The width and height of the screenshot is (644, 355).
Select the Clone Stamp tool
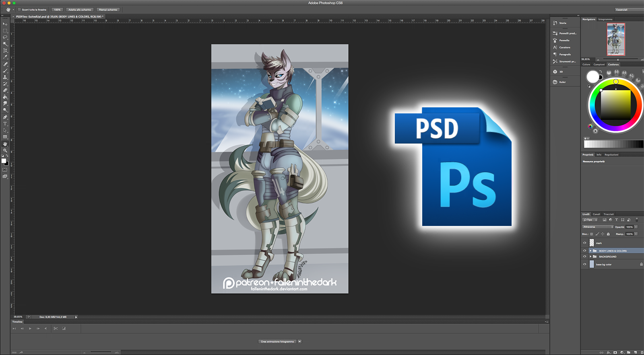pyautogui.click(x=5, y=77)
